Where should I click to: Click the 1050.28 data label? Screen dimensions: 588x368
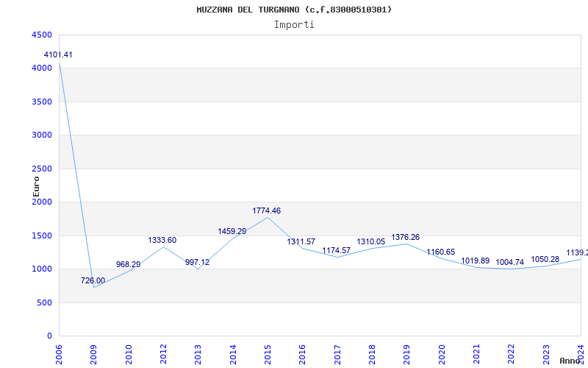tap(545, 260)
